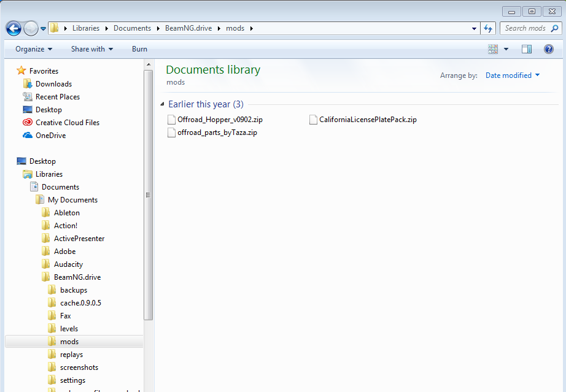Click the Change your view icon
Viewport: 566px width, 392px height.
493,49
